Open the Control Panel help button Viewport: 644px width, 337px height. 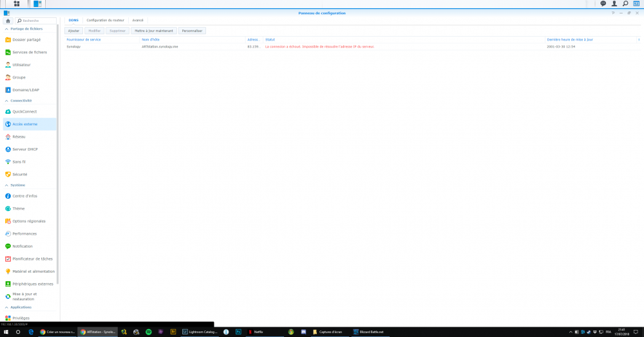click(x=613, y=13)
